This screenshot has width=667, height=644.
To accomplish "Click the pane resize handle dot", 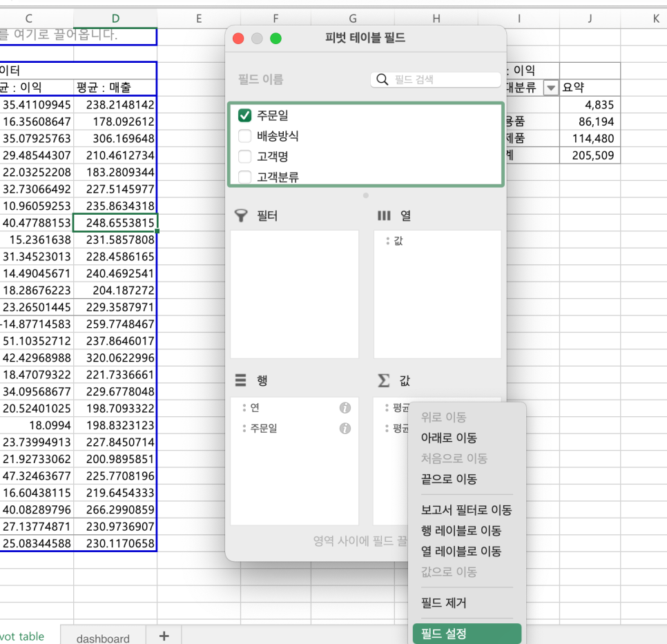I will 366,195.
